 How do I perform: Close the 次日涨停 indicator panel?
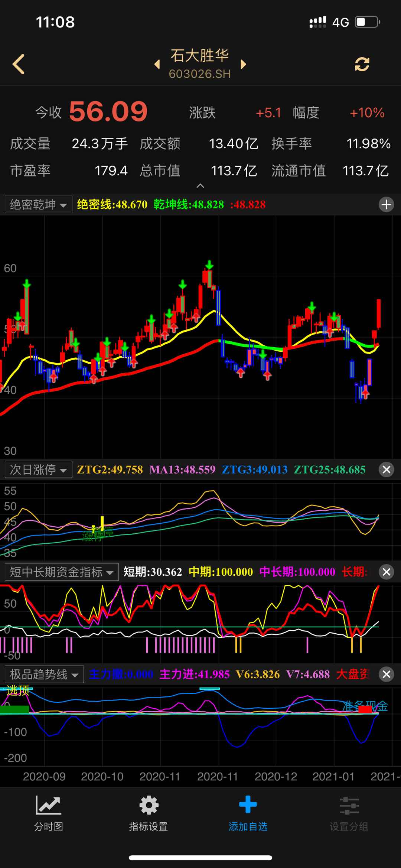386,469
